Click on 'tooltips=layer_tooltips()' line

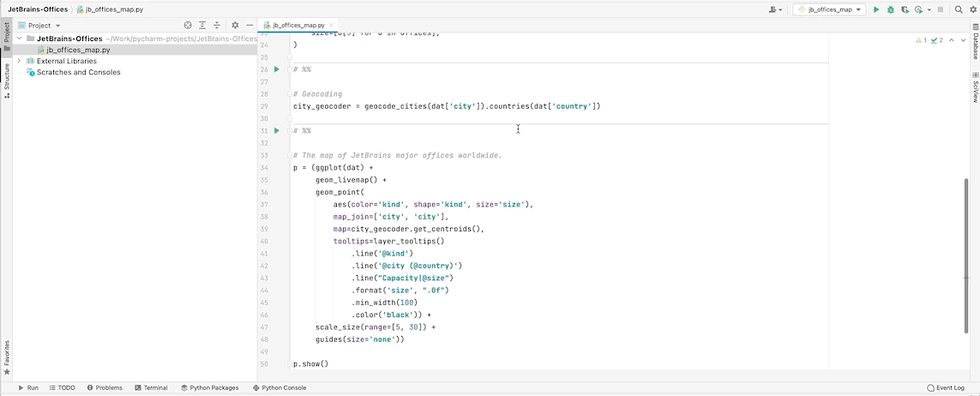coord(388,241)
